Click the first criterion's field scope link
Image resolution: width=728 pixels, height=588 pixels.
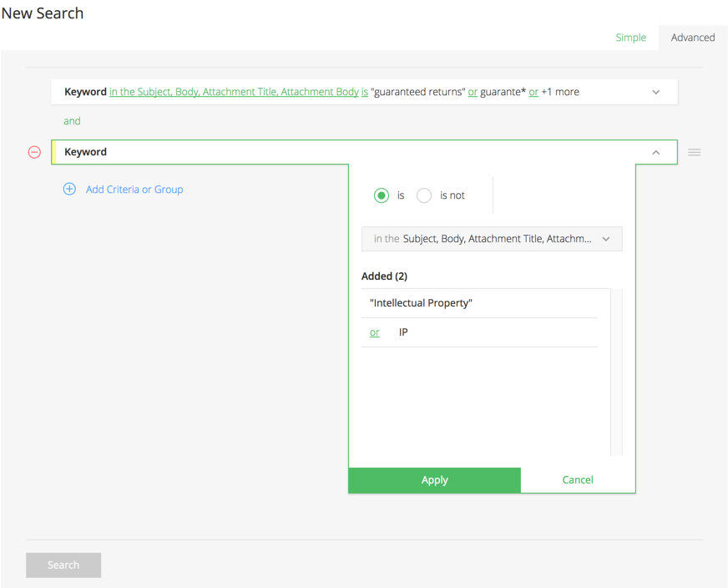(x=234, y=92)
